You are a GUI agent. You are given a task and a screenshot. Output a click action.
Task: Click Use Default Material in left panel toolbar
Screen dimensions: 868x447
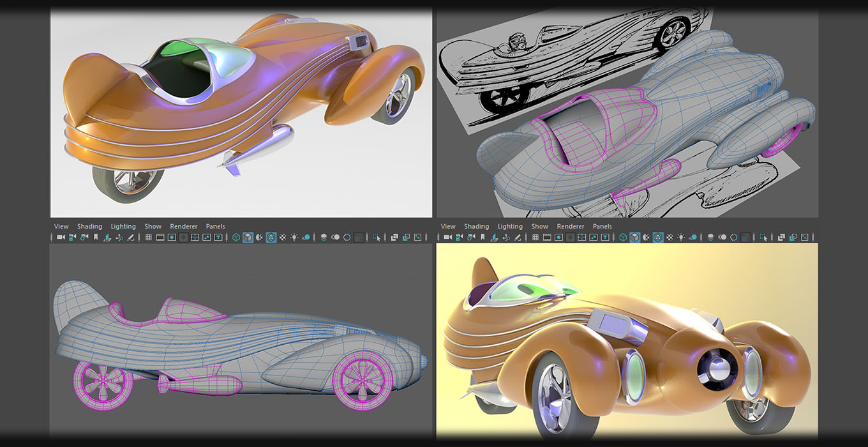tap(260, 237)
